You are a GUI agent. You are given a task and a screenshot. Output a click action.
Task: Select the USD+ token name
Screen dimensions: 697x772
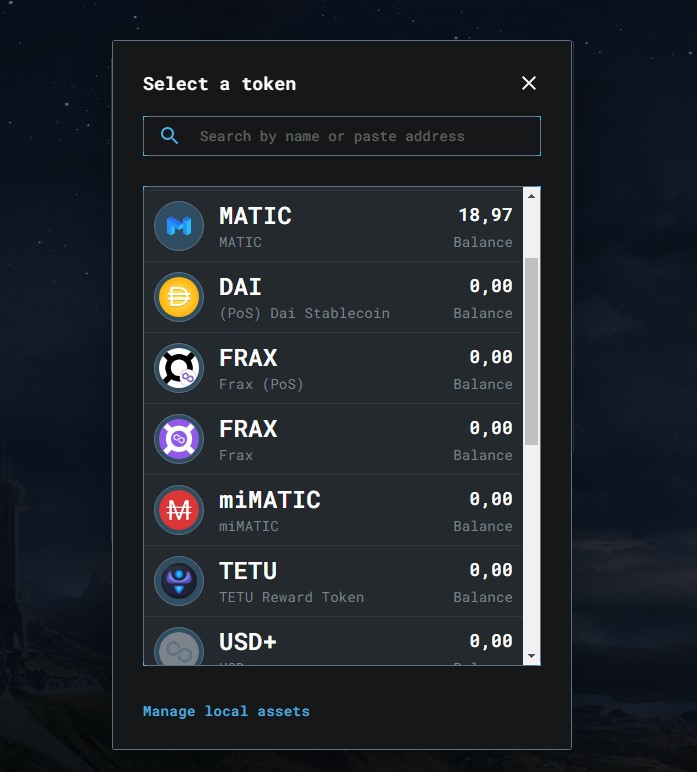click(x=248, y=641)
